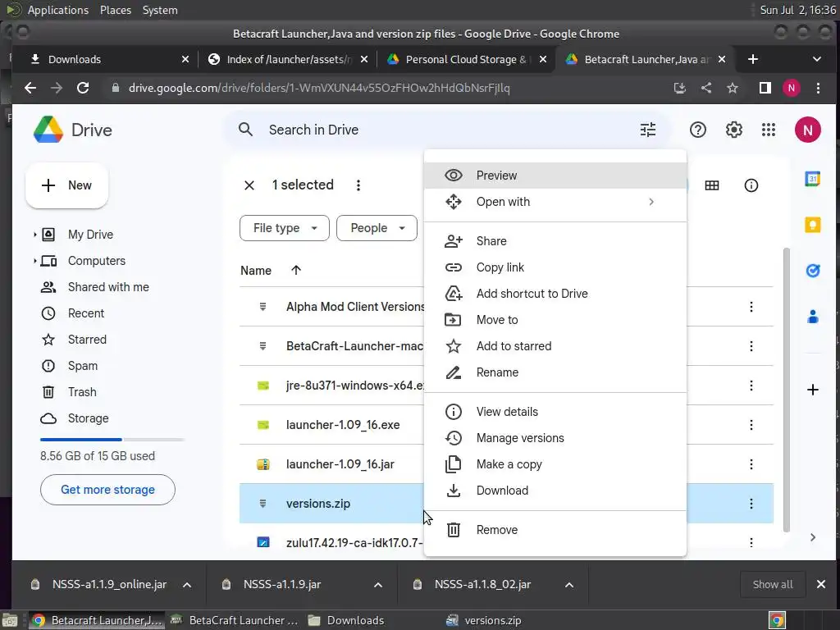The image size is (840, 630).
Task: Click the New button in Drive
Action: [x=67, y=185]
